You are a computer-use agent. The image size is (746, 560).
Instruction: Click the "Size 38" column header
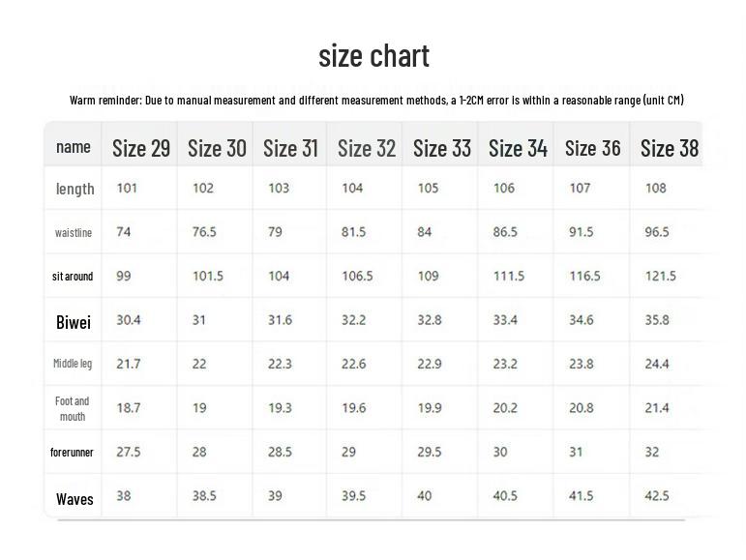coord(670,148)
